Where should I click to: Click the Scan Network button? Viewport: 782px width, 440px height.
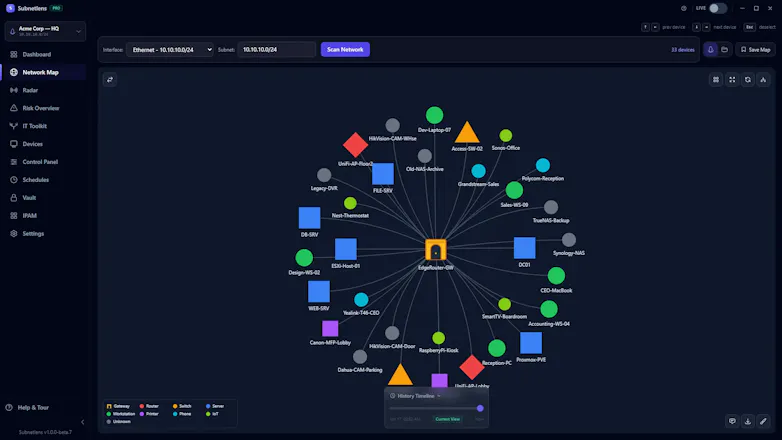(345, 49)
